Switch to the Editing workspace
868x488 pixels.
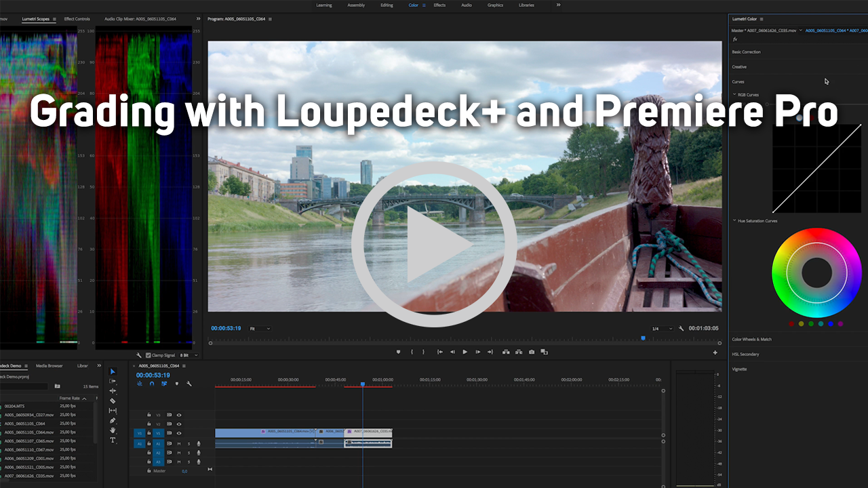(x=387, y=5)
